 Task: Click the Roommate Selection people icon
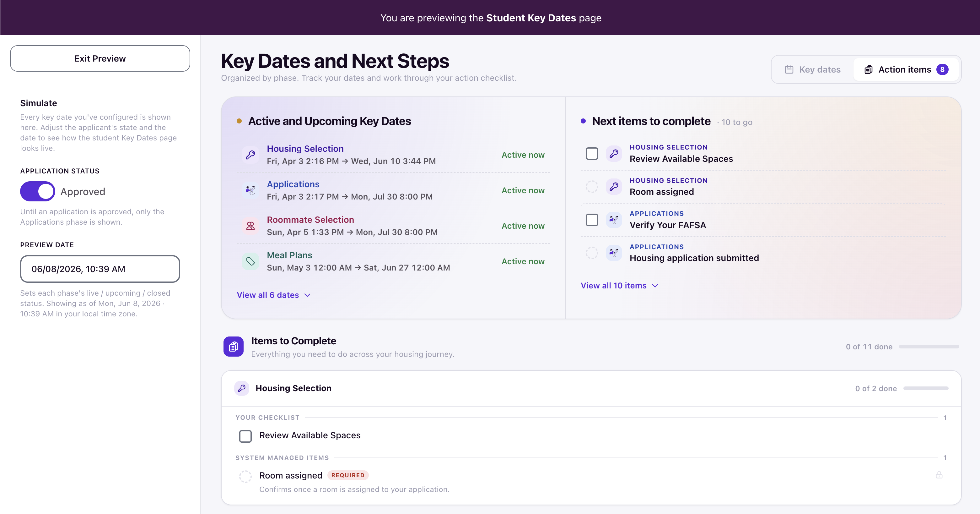[x=250, y=226]
